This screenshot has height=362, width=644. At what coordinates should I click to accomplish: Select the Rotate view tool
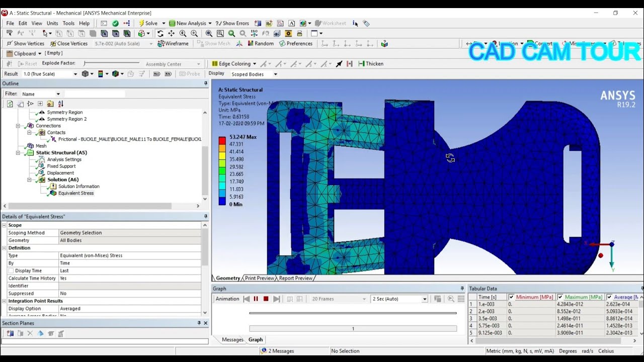click(160, 34)
